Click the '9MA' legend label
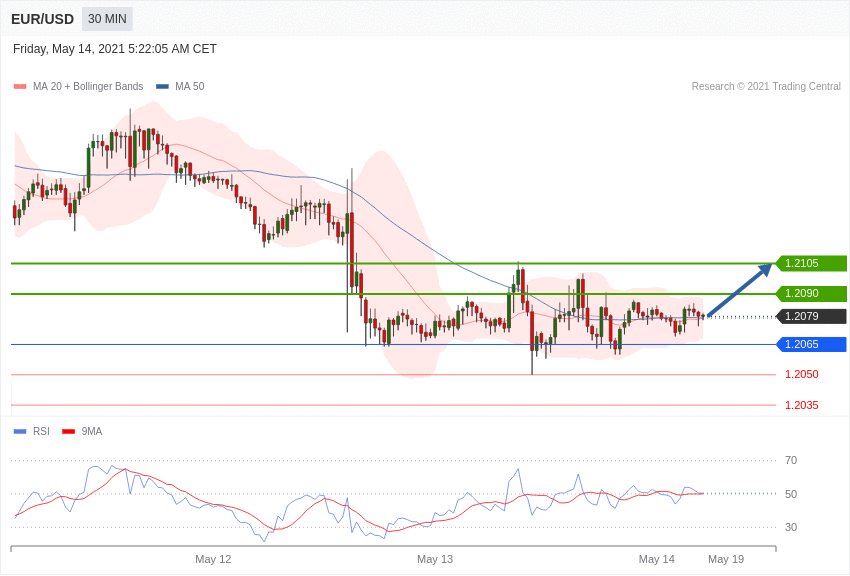 point(92,431)
